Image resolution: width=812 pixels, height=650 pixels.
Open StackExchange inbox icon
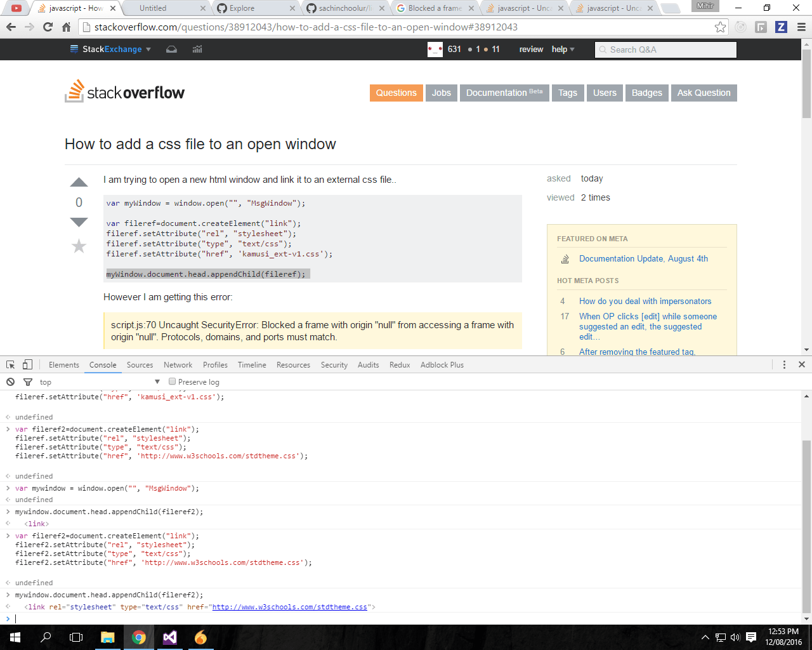tap(171, 50)
